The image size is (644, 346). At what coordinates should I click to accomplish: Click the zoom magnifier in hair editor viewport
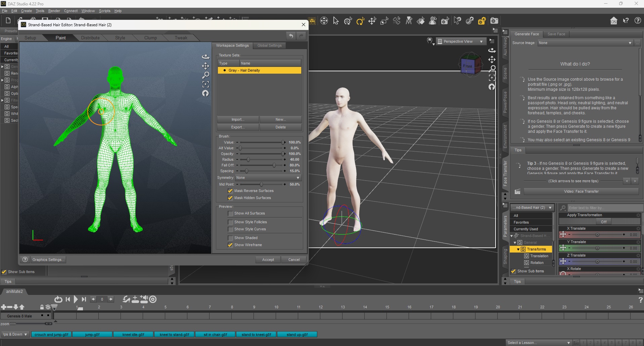[205, 75]
